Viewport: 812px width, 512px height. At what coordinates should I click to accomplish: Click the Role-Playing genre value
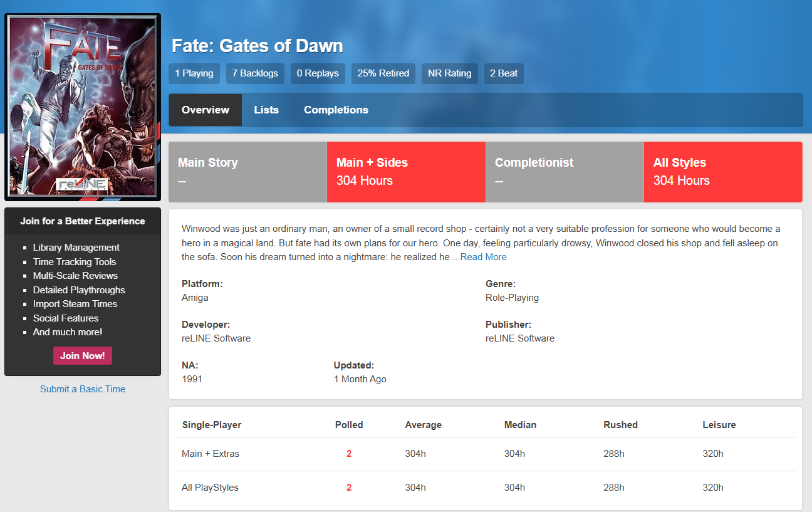tap(512, 298)
